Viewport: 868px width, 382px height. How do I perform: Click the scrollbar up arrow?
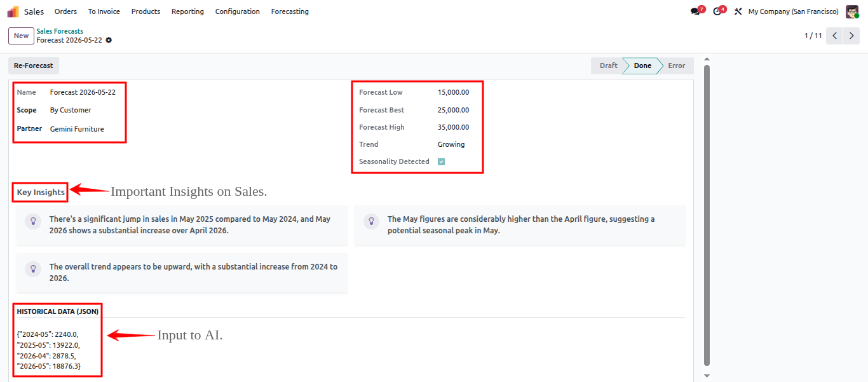point(707,59)
